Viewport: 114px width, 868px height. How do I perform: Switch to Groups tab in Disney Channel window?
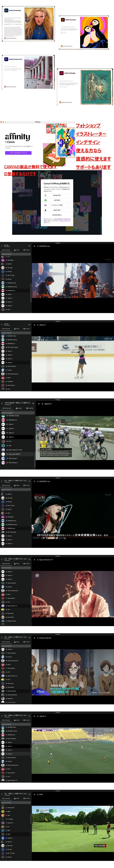pos(17,642)
